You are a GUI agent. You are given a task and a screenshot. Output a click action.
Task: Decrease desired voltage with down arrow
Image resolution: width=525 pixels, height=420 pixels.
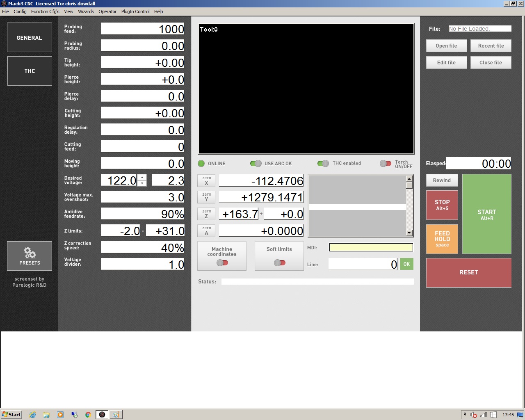click(x=142, y=183)
